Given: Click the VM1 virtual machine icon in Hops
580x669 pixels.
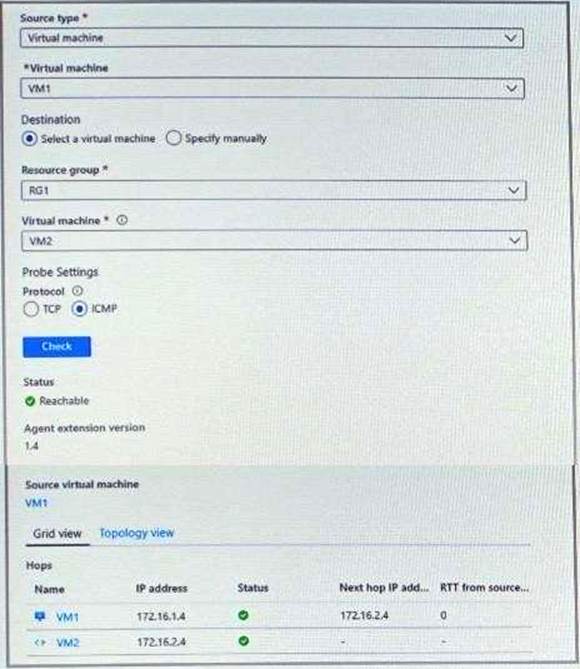Looking at the screenshot, I should click(40, 616).
